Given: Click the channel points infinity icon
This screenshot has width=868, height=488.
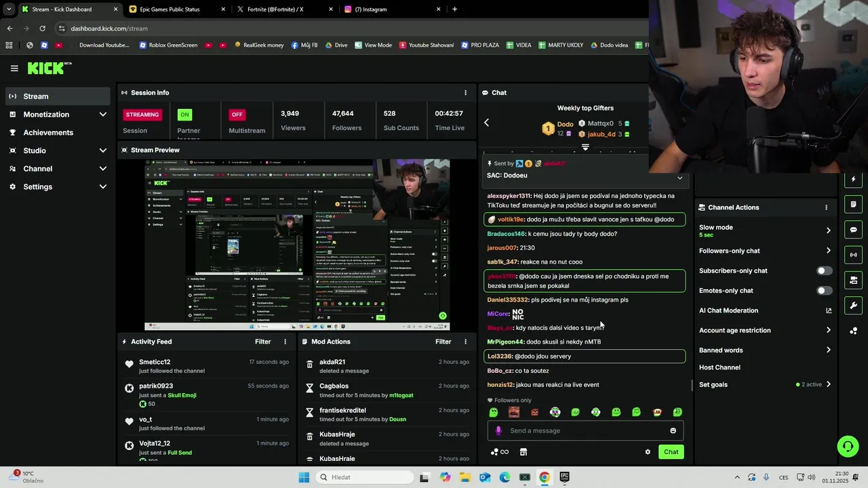Looking at the screenshot, I should 500,452.
